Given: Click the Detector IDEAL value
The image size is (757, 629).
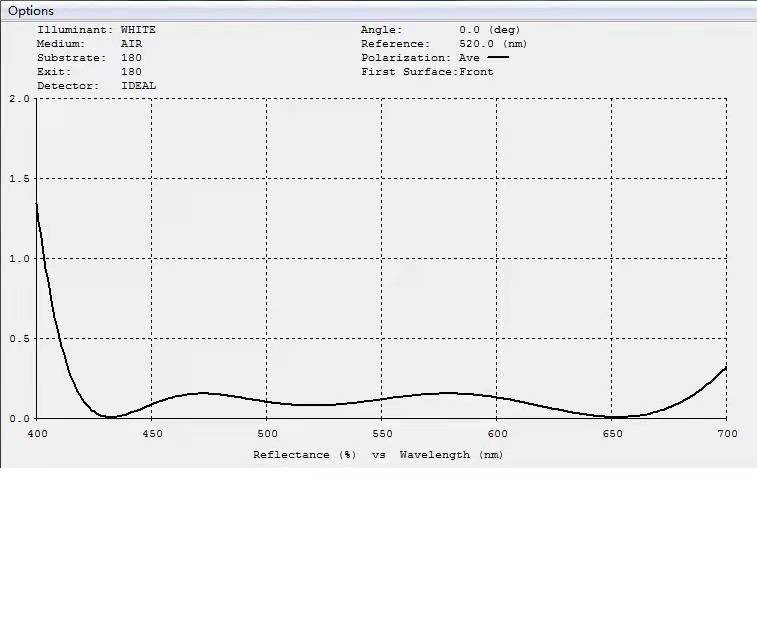Looking at the screenshot, I should 138,86.
